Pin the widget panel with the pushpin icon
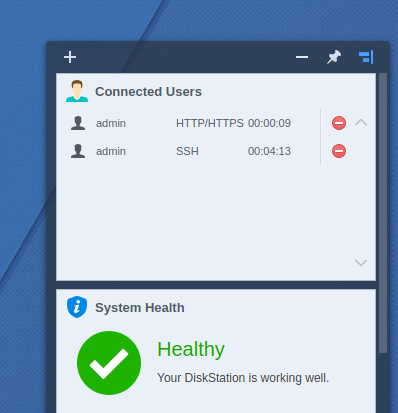This screenshot has width=398, height=413. pos(334,57)
